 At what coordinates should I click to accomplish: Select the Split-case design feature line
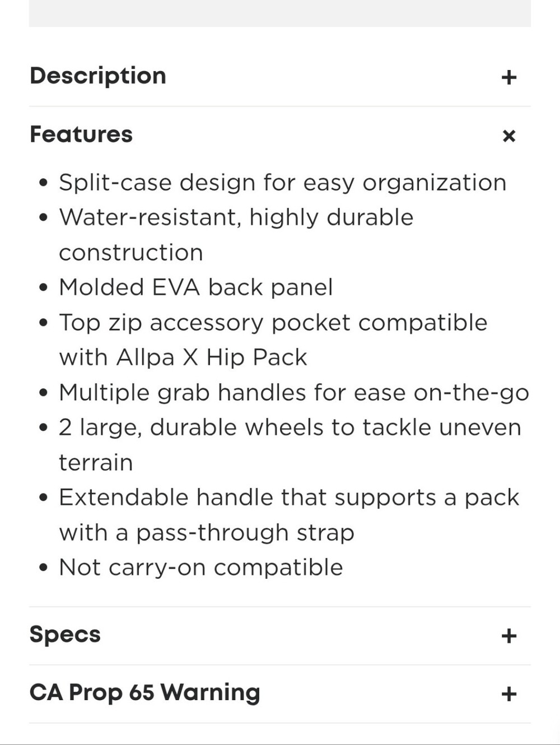click(283, 183)
